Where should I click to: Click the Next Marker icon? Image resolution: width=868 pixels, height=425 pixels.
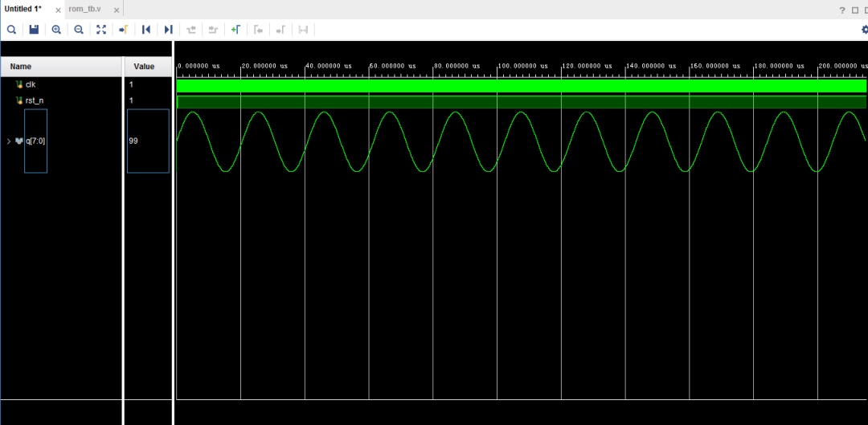click(280, 30)
